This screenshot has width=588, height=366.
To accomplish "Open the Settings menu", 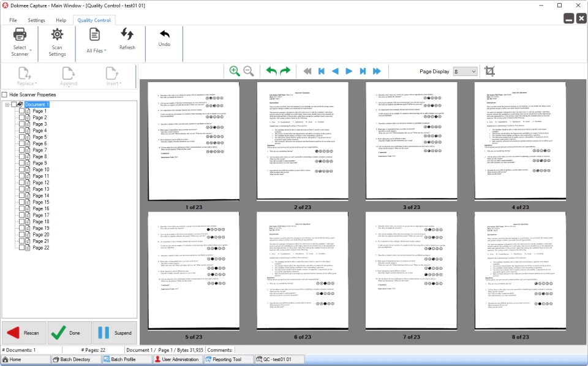I will (36, 20).
